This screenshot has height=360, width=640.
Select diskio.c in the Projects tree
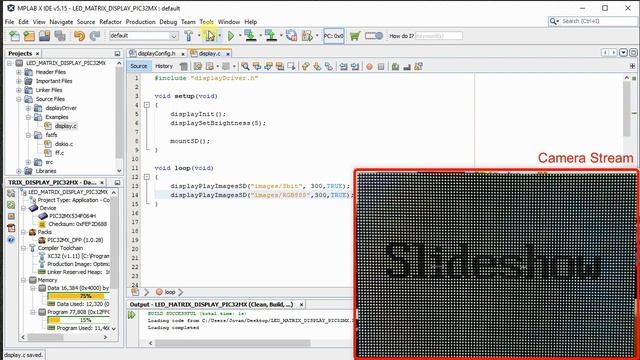coord(64,144)
